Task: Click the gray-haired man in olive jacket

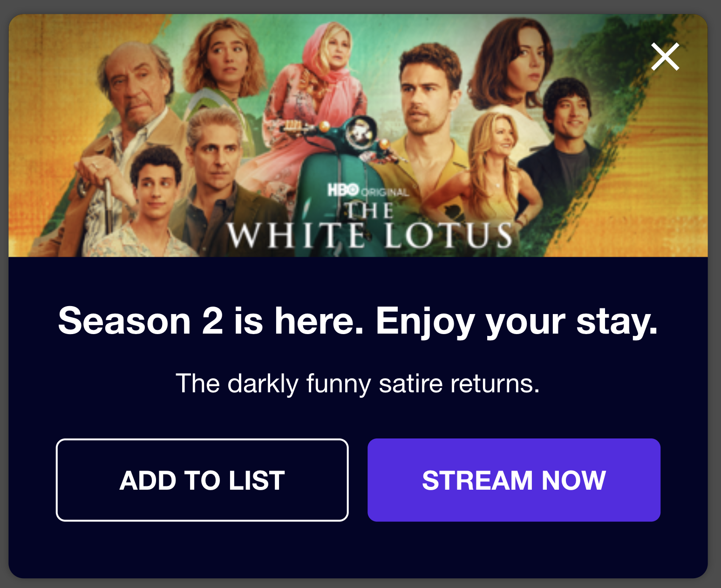Action: 224,182
